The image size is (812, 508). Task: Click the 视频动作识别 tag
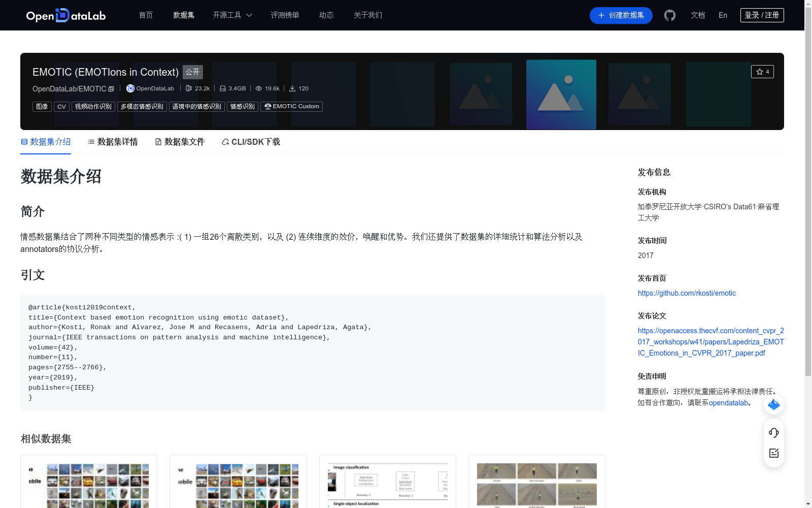pos(93,107)
